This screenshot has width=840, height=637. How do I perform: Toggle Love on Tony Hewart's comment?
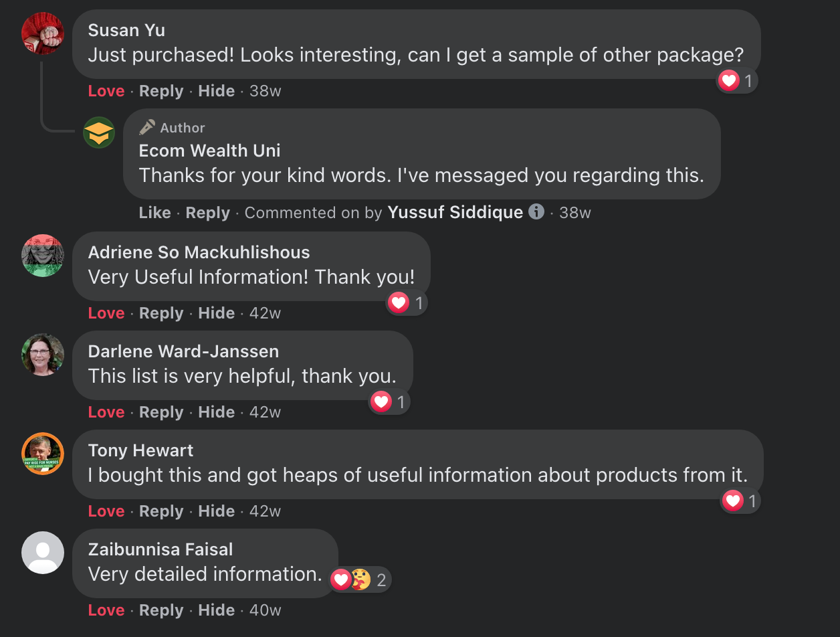pos(106,511)
